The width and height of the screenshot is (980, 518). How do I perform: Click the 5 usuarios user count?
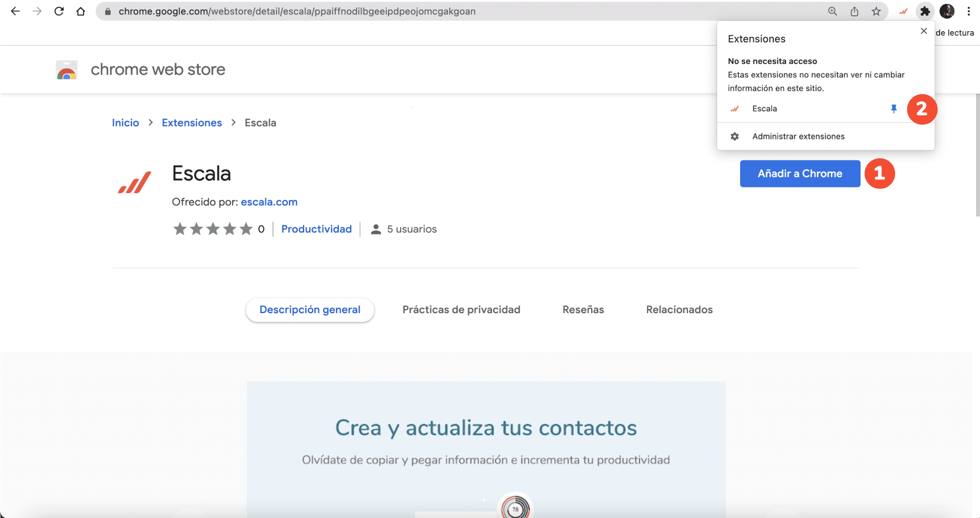[404, 229]
